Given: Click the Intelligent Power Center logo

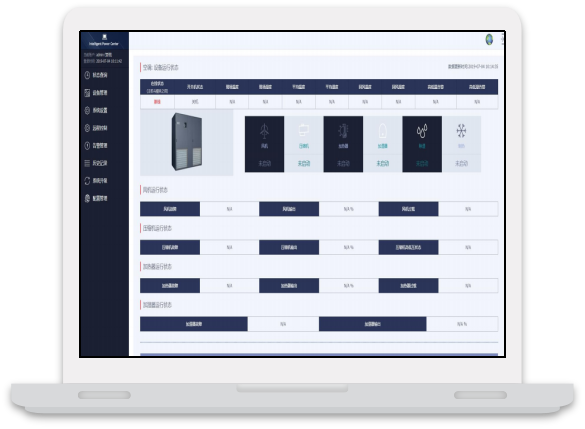Looking at the screenshot, I should (104, 40).
